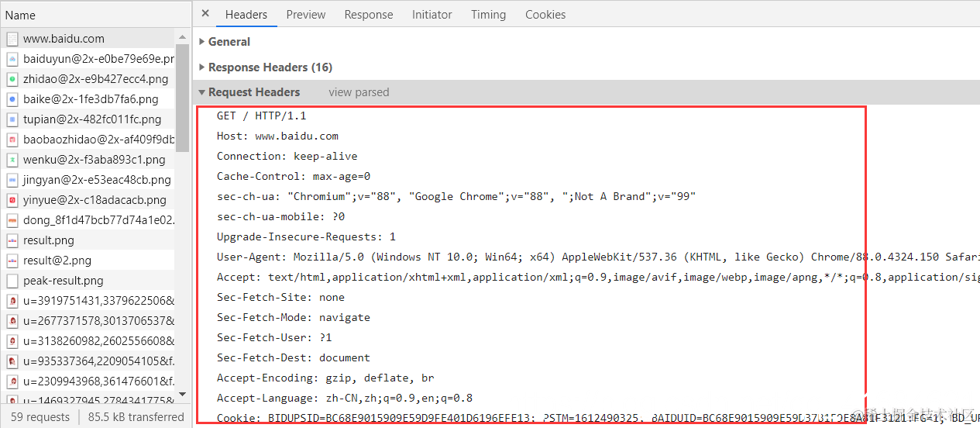Click thumbnail icon of tupian@2x-482fc011fc.png

[x=12, y=119]
